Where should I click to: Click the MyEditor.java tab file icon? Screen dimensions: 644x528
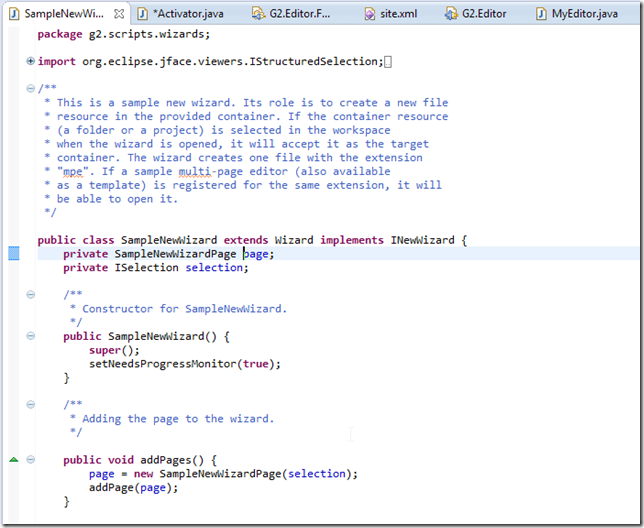(x=542, y=14)
